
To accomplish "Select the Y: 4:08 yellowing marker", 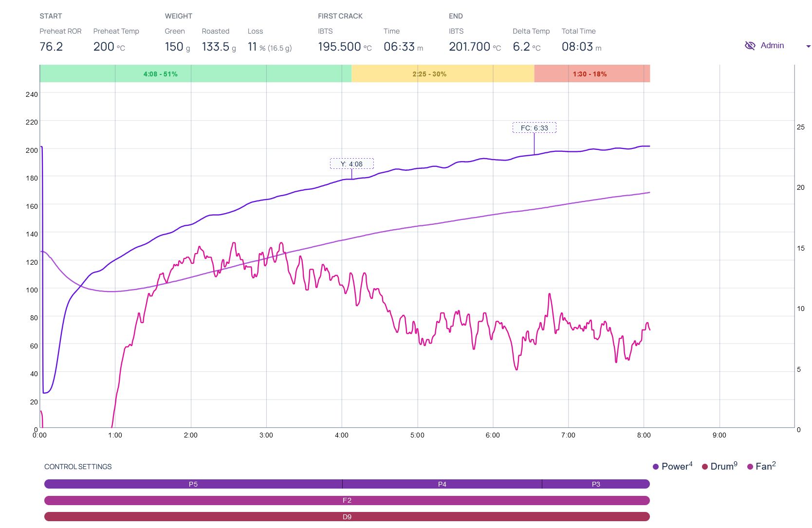I will (x=351, y=164).
